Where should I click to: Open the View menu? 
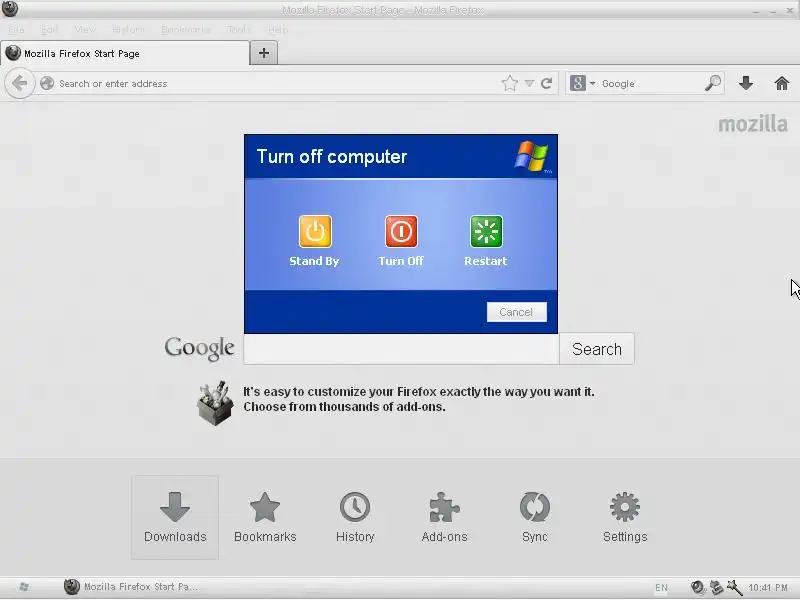tap(85, 30)
